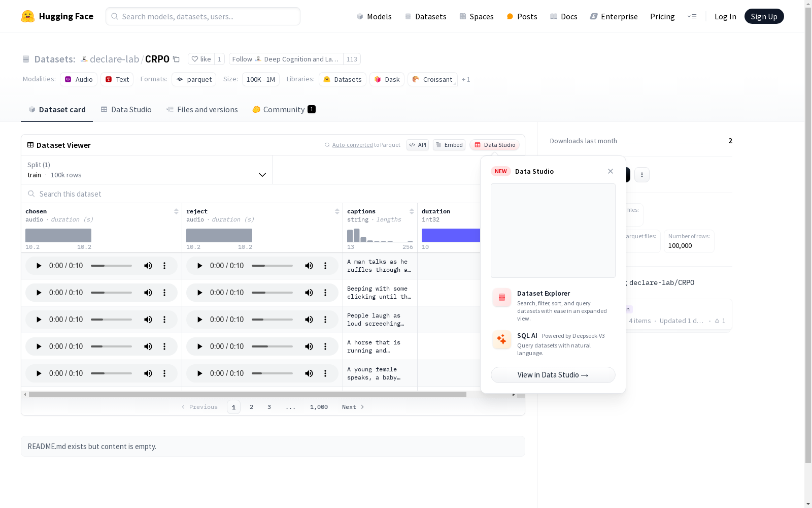
Task: Seek reject audio in 'Beeping with some' row
Action: 272,293
